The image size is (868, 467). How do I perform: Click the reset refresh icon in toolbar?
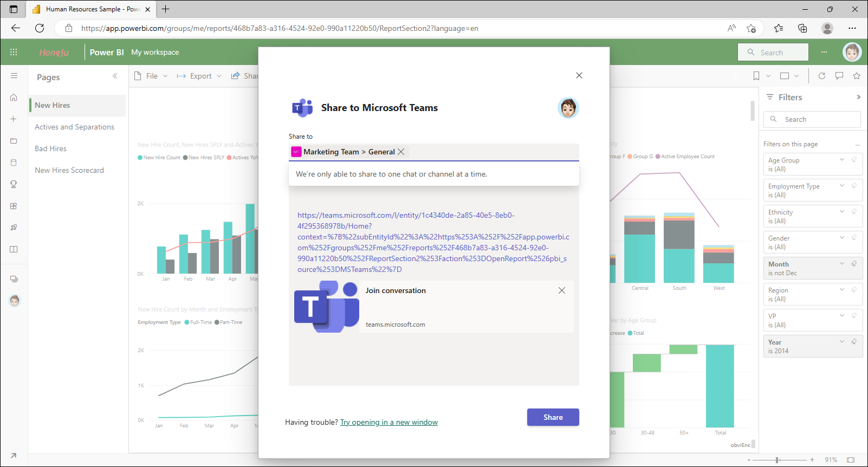822,76
